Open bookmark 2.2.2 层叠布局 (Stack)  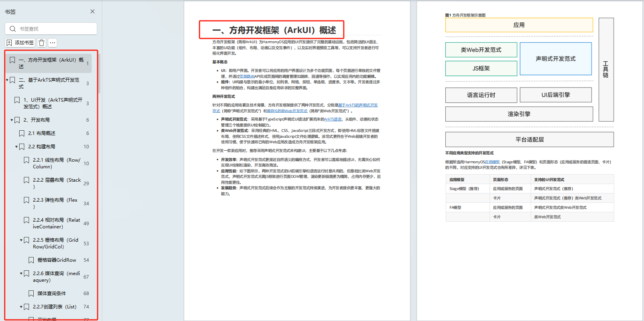57,183
